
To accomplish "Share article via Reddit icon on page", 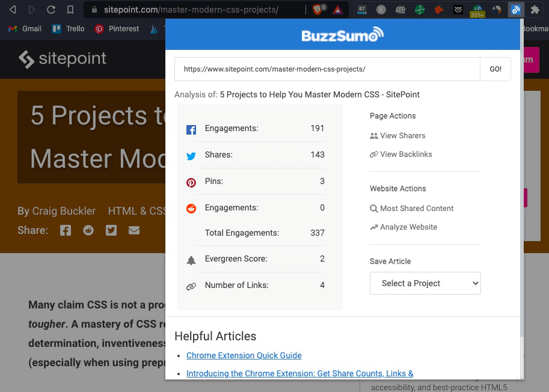I will tap(88, 230).
